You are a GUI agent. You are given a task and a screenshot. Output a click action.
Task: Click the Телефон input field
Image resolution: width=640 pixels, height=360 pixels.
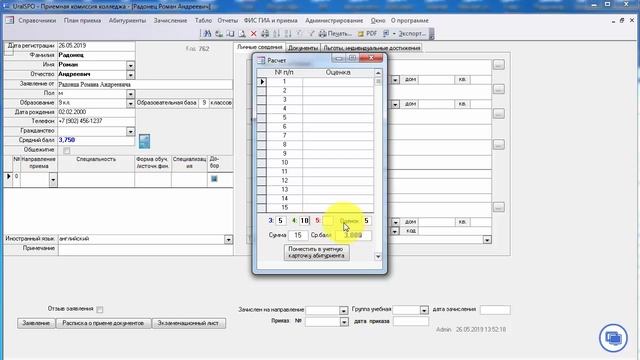pos(96,121)
